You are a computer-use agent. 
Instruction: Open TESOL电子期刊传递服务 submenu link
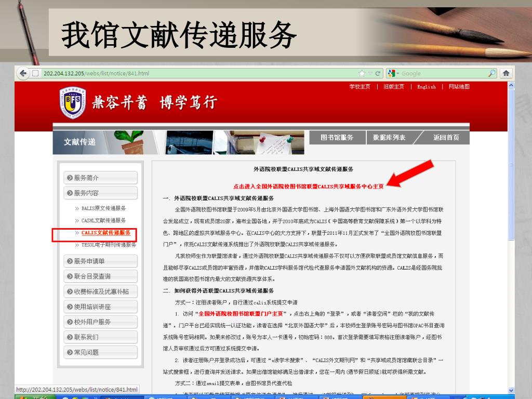tap(109, 245)
